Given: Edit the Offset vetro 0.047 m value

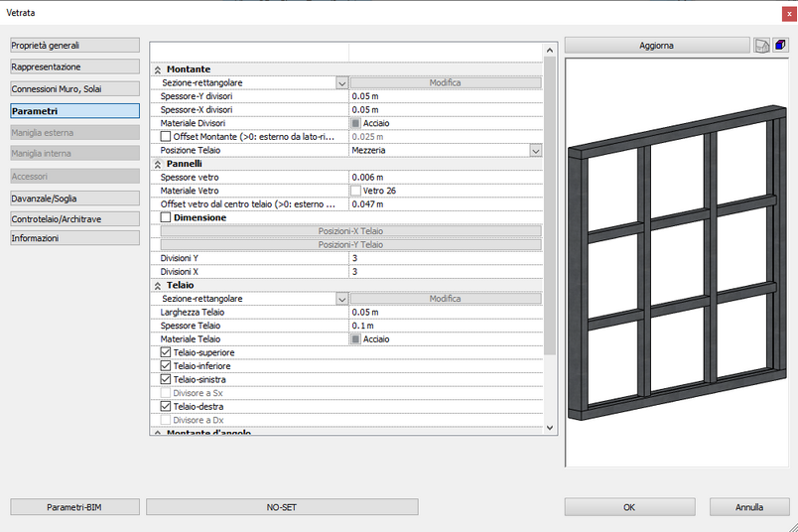Looking at the screenshot, I should click(446, 204).
